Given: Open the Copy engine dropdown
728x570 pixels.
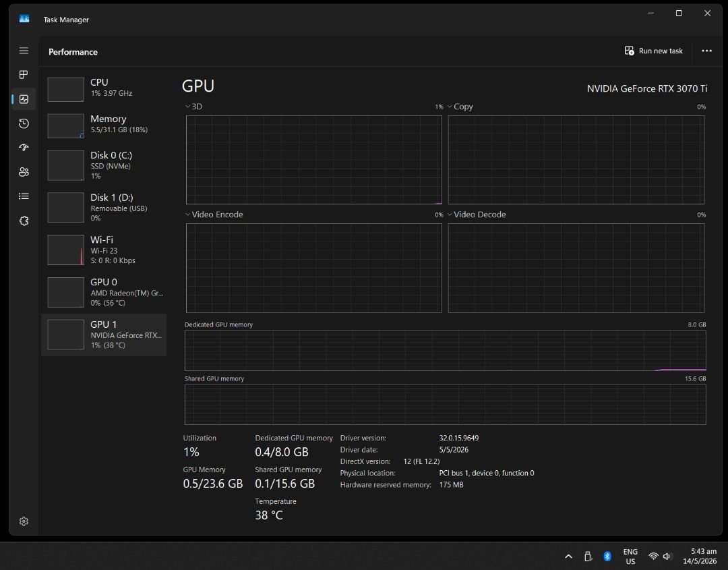Looking at the screenshot, I should click(460, 107).
